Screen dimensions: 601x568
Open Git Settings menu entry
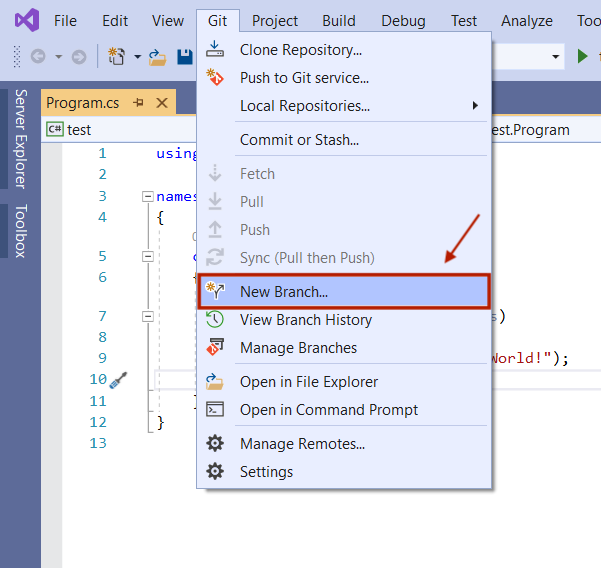tap(266, 472)
